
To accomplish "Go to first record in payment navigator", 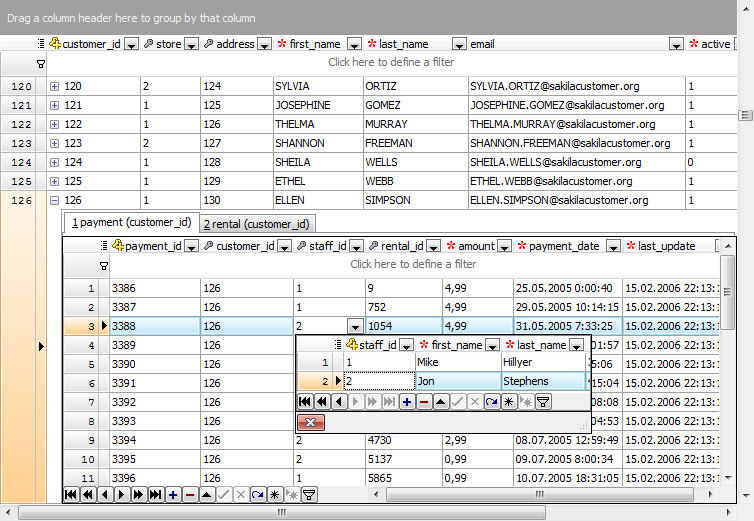I will 71,495.
